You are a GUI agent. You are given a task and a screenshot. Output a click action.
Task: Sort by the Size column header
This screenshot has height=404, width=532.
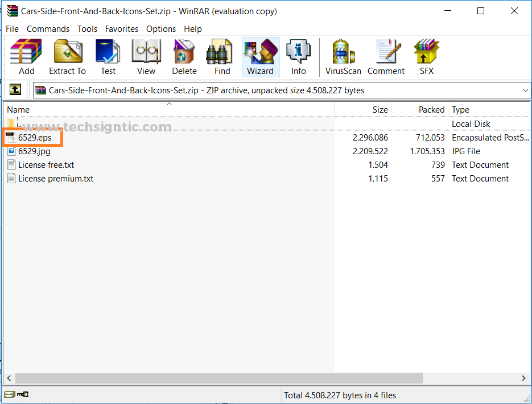point(362,110)
